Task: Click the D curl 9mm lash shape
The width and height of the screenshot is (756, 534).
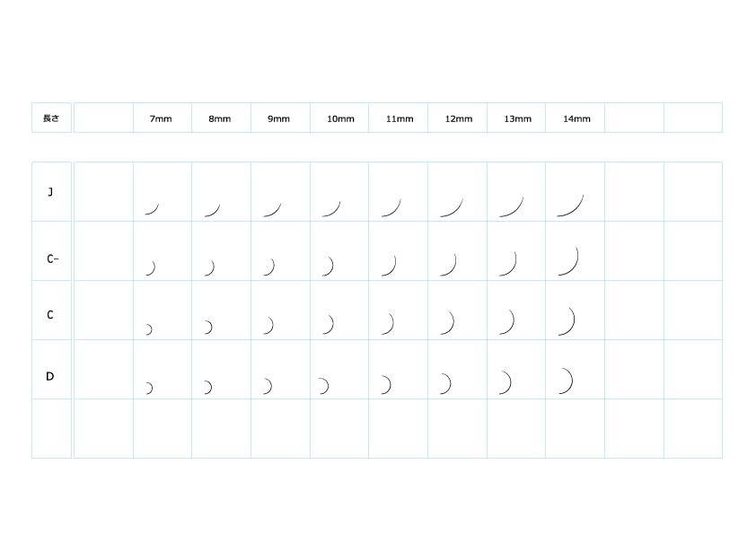Action: click(x=268, y=386)
